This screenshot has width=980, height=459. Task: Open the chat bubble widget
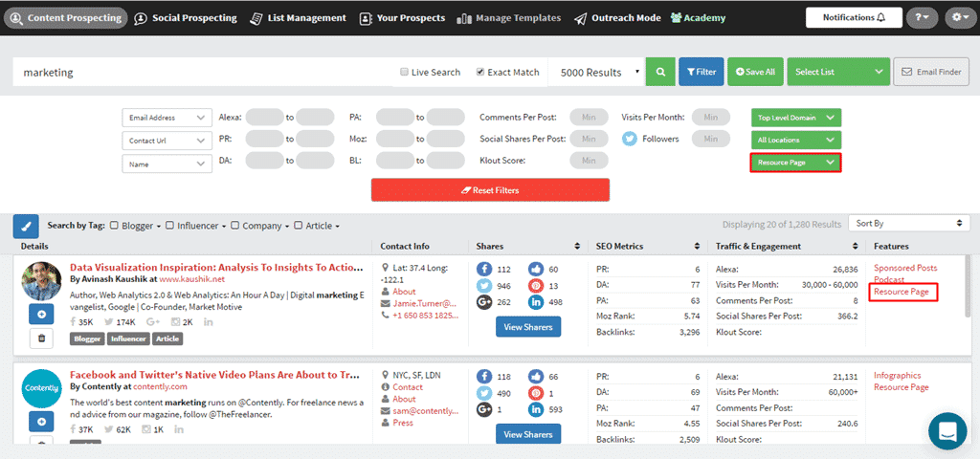pyautogui.click(x=947, y=430)
